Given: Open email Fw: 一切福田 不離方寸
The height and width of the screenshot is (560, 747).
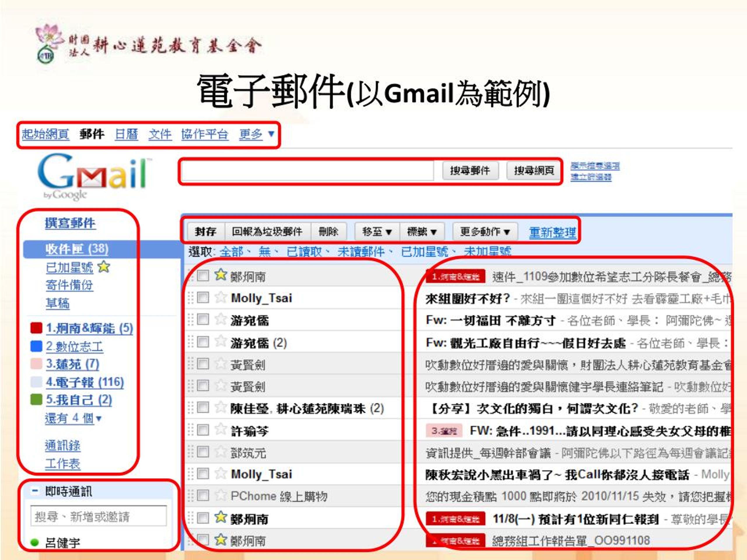Looking at the screenshot, I should coord(491,320).
